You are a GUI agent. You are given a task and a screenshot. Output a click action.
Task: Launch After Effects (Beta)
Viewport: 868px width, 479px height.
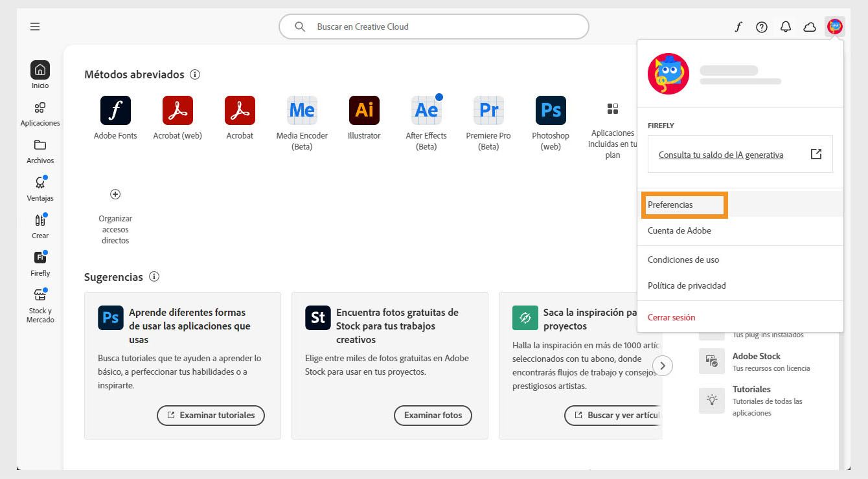pyautogui.click(x=426, y=110)
